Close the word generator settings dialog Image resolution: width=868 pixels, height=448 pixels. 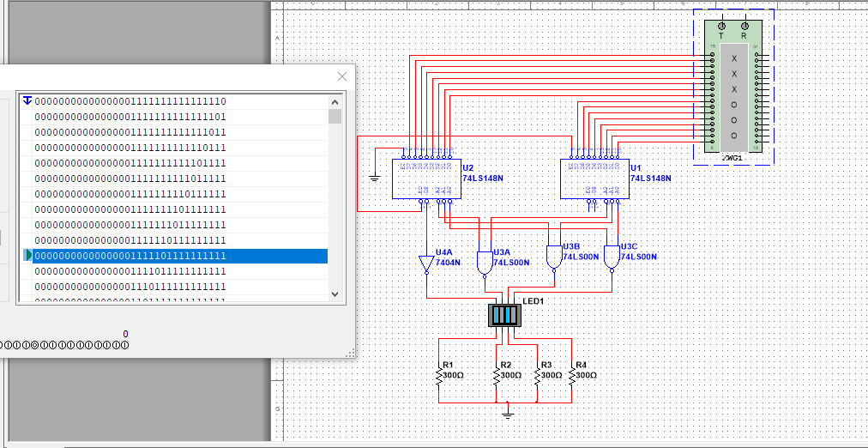[x=342, y=76]
